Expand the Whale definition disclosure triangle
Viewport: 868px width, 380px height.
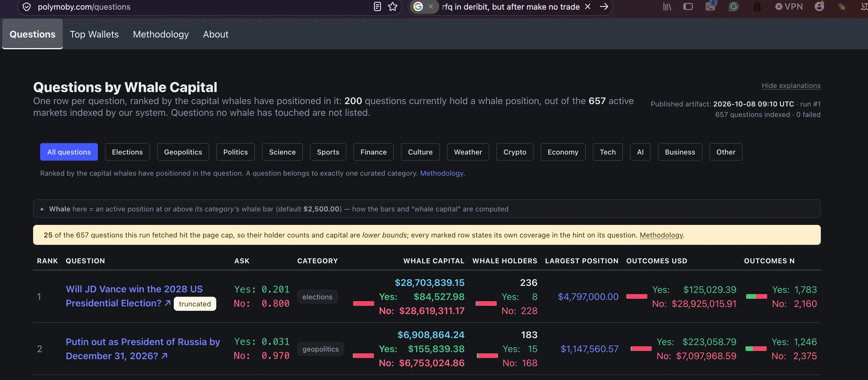coord(42,209)
